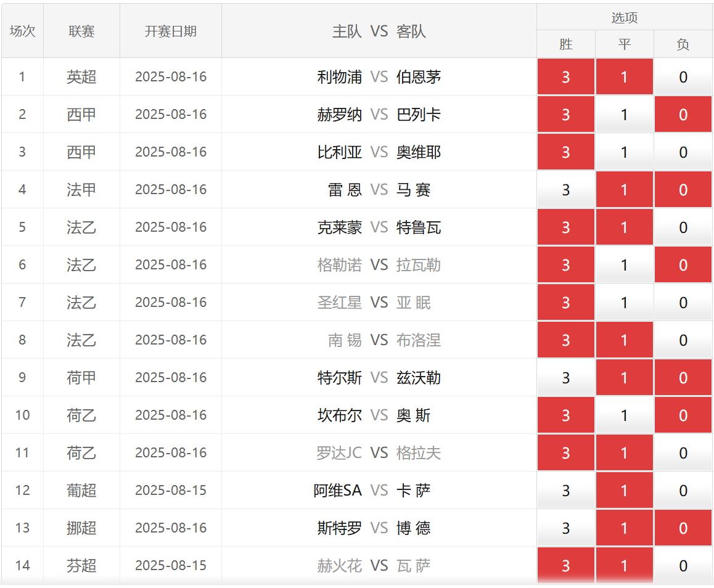
Task: Toggle draw option 1 for 雷恩 VS 马赛
Action: [625, 189]
